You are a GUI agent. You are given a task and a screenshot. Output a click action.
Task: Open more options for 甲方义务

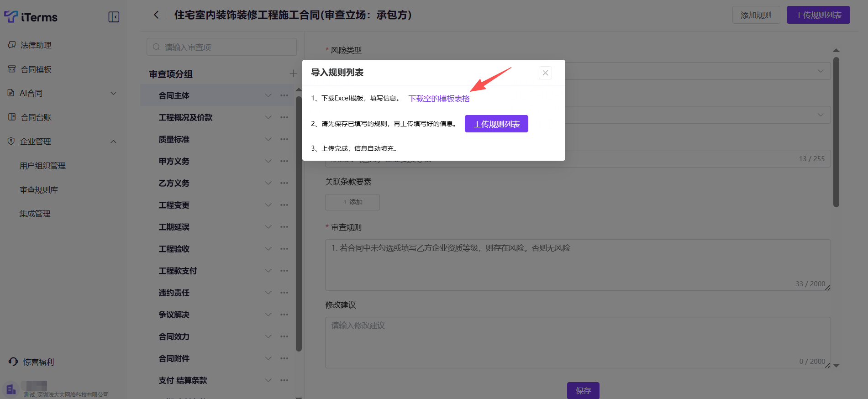click(284, 161)
